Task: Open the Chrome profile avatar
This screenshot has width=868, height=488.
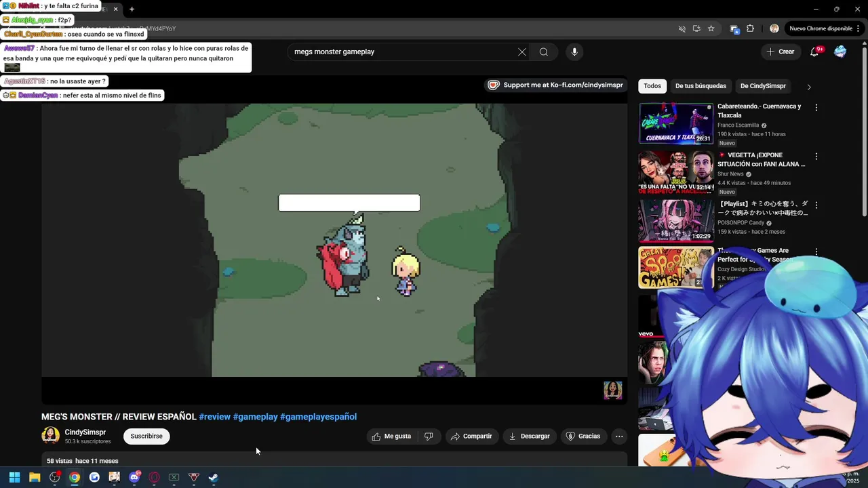Action: point(774,28)
